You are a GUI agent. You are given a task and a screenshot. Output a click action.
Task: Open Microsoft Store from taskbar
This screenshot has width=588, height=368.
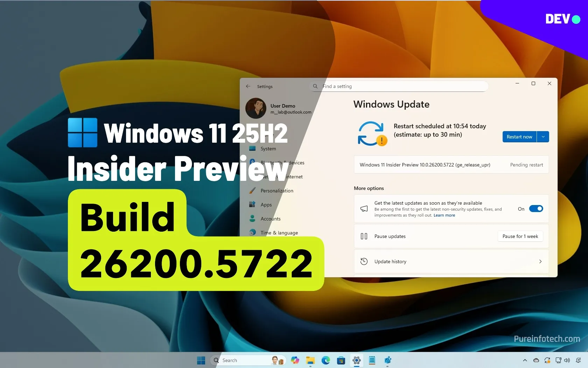(x=341, y=360)
